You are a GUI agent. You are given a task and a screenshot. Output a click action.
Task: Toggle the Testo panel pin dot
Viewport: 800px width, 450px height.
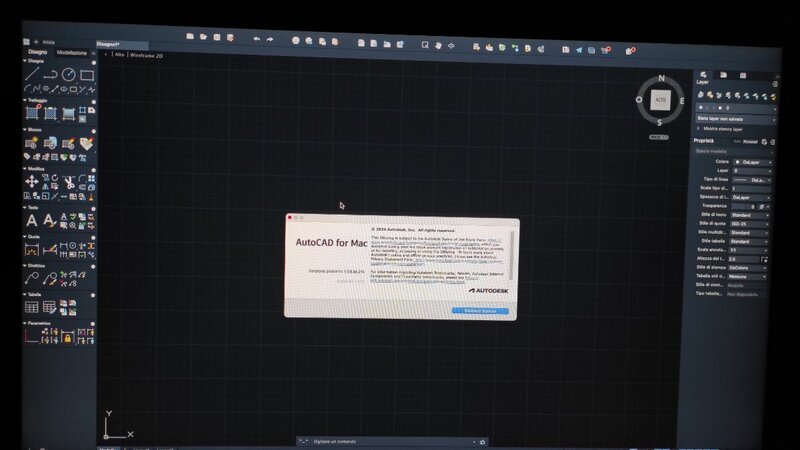(x=93, y=209)
